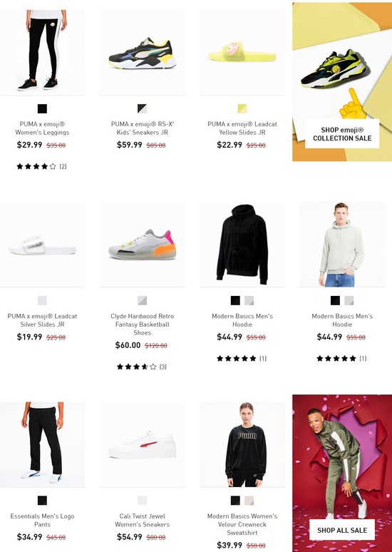Open PUMA x emoji Women's Leggings product image
Screen dimensions: 392x552
pyautogui.click(x=42, y=52)
